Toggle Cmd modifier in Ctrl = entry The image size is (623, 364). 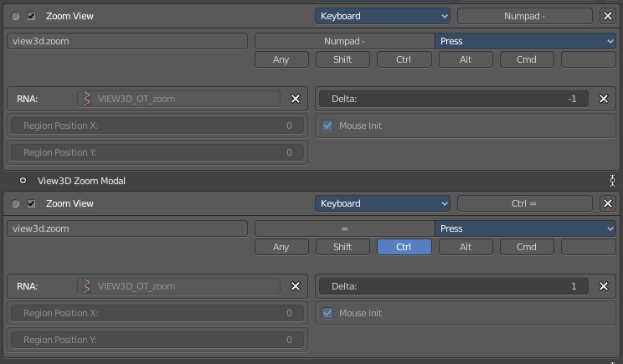[x=527, y=247]
